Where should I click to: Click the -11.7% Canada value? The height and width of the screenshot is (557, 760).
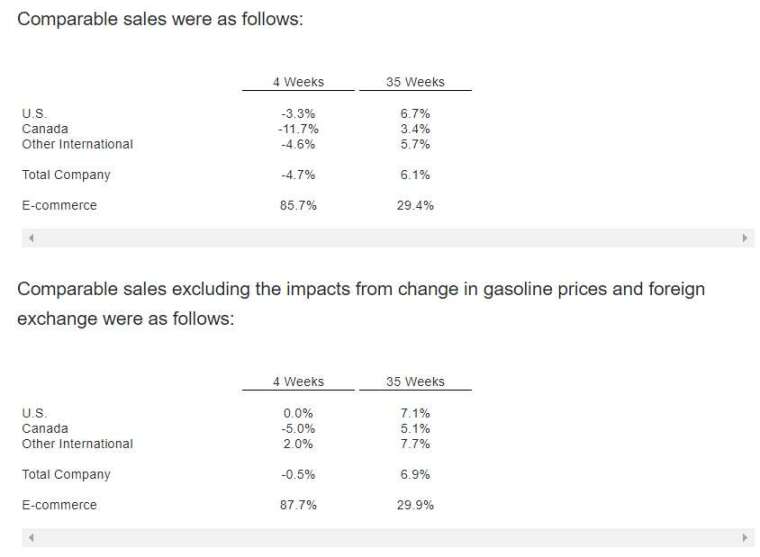[298, 129]
